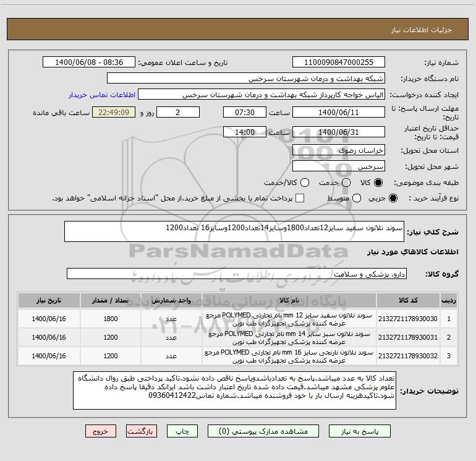Choose the متوسط purchase type radio
The image size is (476, 461).
(357, 198)
